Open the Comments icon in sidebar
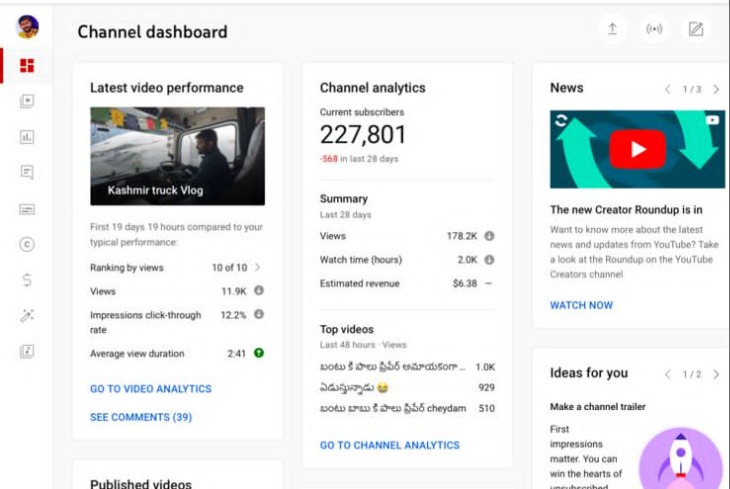The image size is (730, 489). pyautogui.click(x=27, y=172)
